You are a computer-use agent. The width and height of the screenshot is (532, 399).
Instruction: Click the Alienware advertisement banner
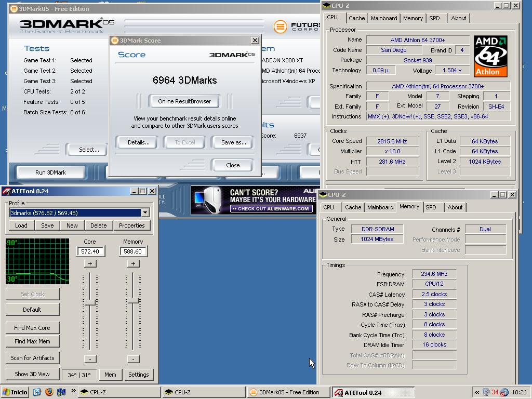tap(254, 200)
